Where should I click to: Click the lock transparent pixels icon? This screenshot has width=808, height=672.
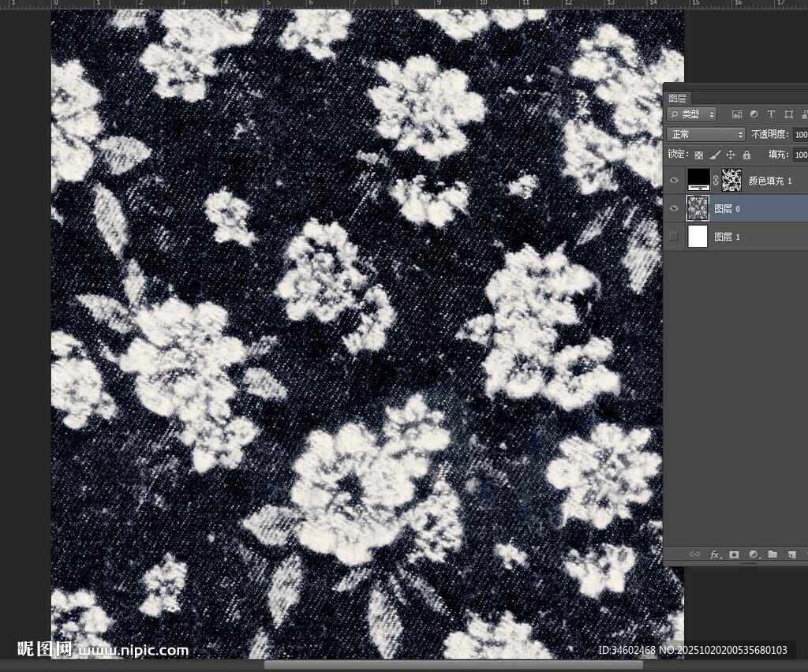point(698,155)
